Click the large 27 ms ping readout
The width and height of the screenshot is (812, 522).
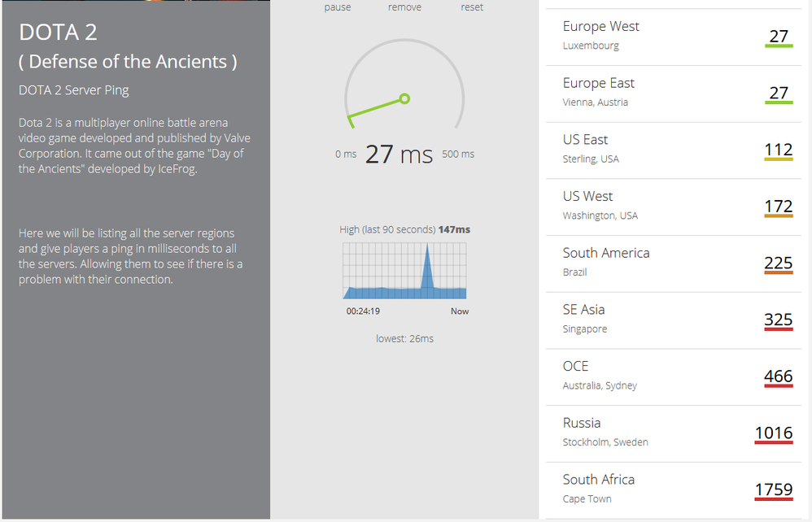399,154
